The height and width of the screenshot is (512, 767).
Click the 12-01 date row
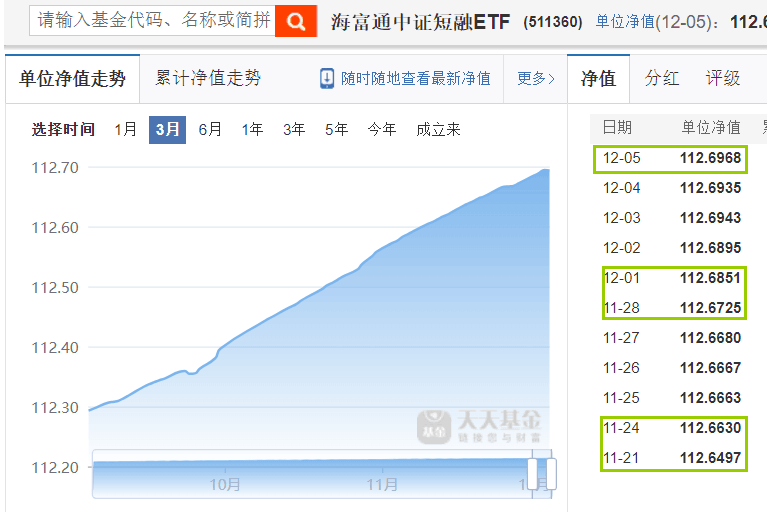click(x=622, y=278)
